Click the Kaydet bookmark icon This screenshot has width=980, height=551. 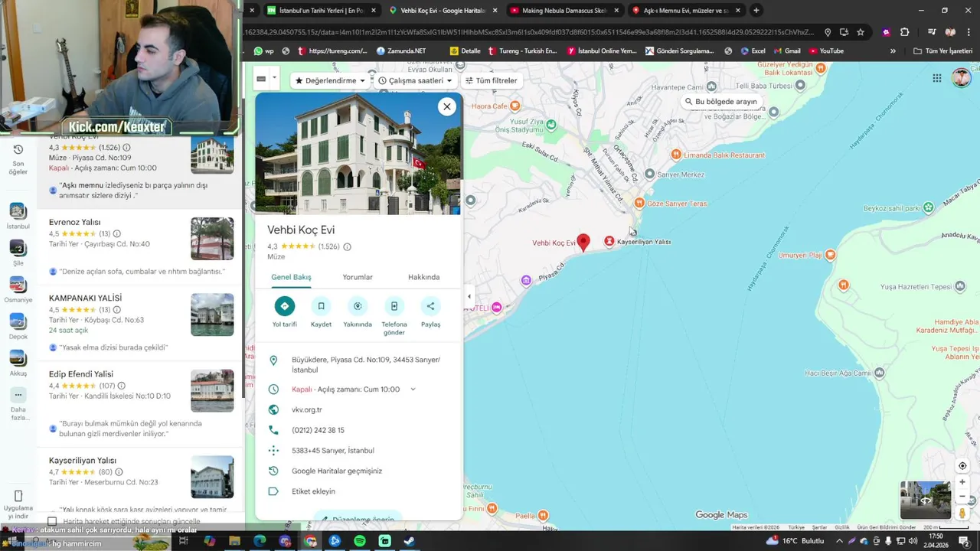pos(321,306)
